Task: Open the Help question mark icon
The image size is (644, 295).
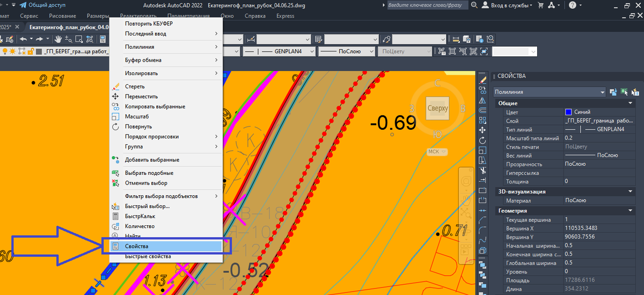Action: (x=573, y=5)
